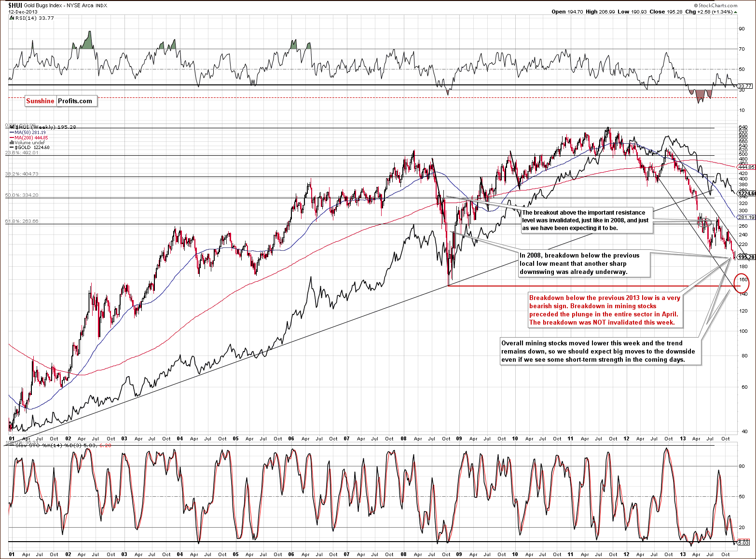Click the 38.2%: 404.73 Fibonacci label
This screenshot has height=559, width=756.
(22, 174)
